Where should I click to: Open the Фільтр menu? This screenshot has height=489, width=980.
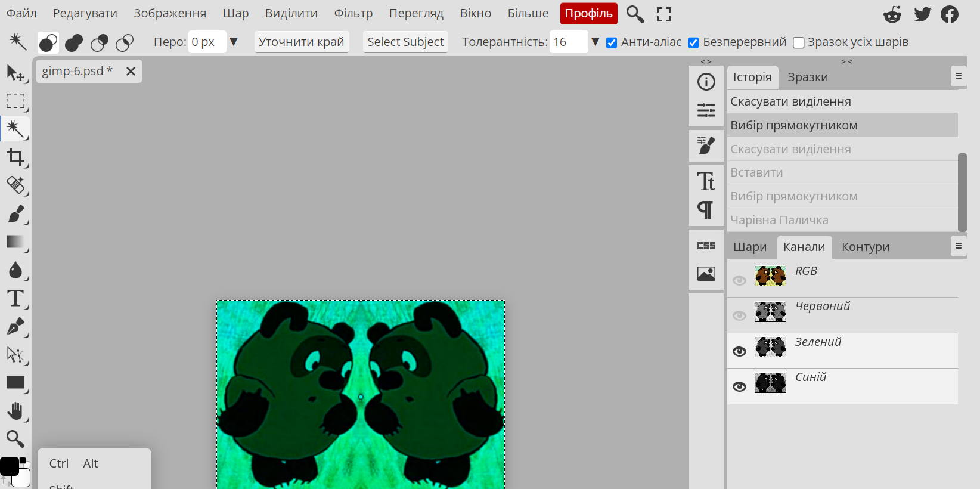point(353,13)
